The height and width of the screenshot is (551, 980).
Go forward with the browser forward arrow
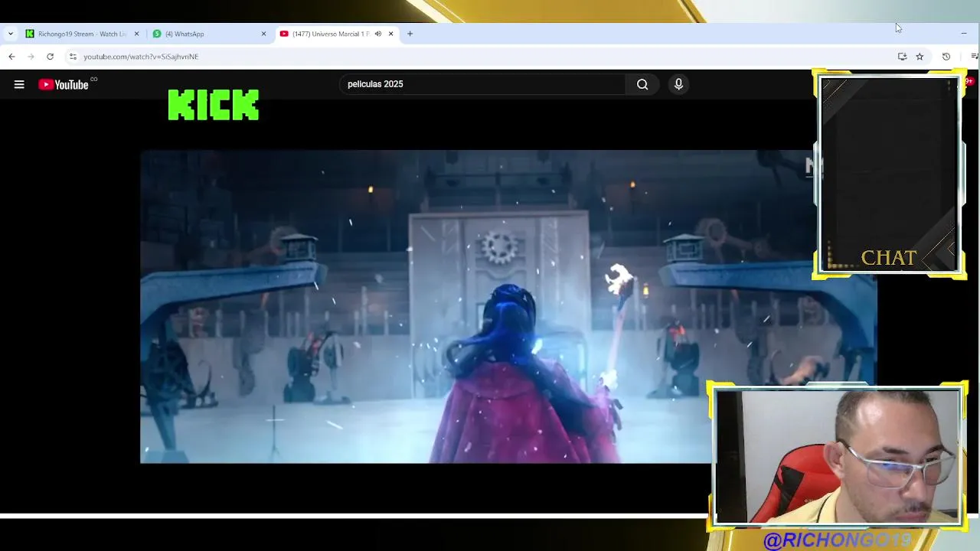coord(31,57)
